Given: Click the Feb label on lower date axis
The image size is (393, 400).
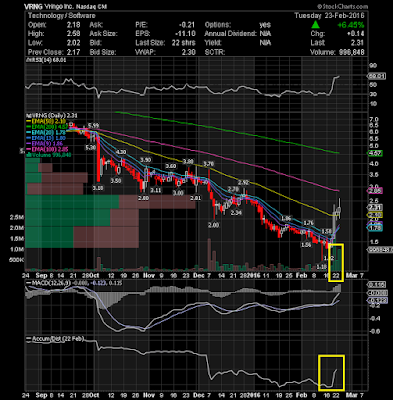Looking at the screenshot, I should (x=301, y=395).
